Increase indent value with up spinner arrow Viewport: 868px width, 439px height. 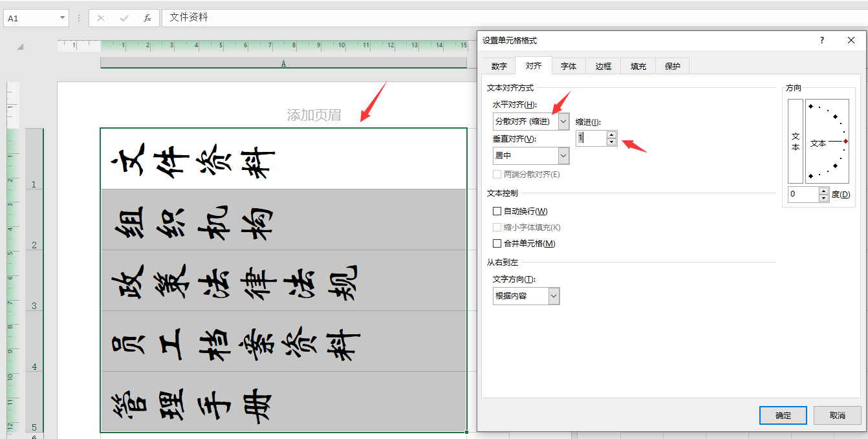[x=612, y=134]
